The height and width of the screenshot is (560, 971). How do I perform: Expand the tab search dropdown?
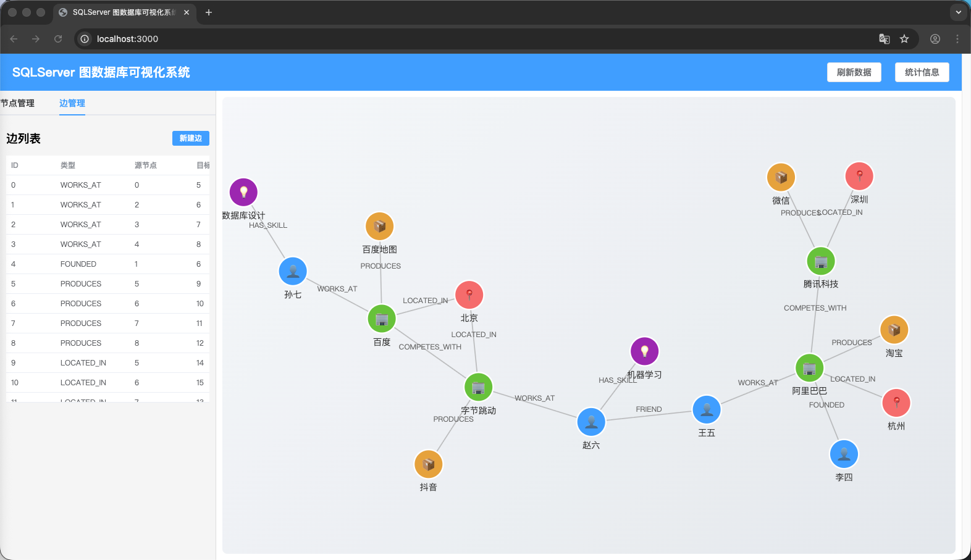(x=959, y=12)
